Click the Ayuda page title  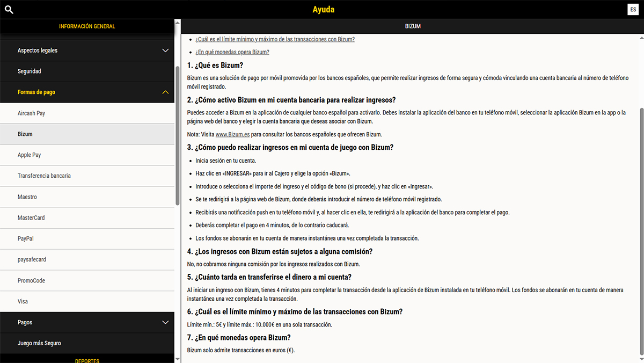pyautogui.click(x=324, y=10)
